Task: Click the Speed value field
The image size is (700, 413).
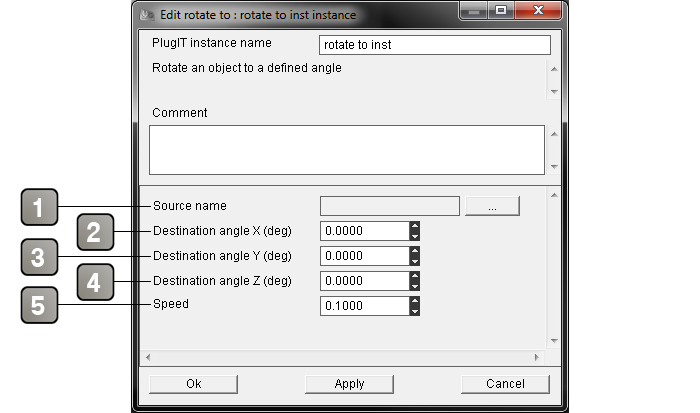Action: 365,306
